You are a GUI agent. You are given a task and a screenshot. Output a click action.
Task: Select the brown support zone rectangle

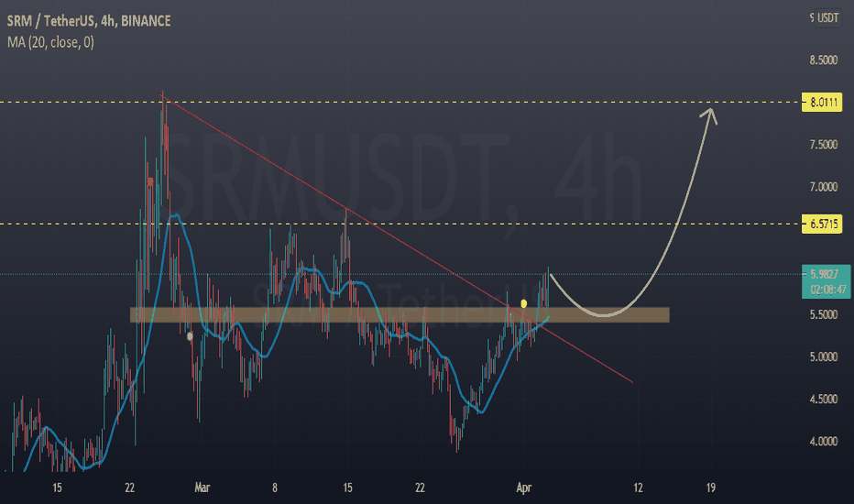click(400, 315)
